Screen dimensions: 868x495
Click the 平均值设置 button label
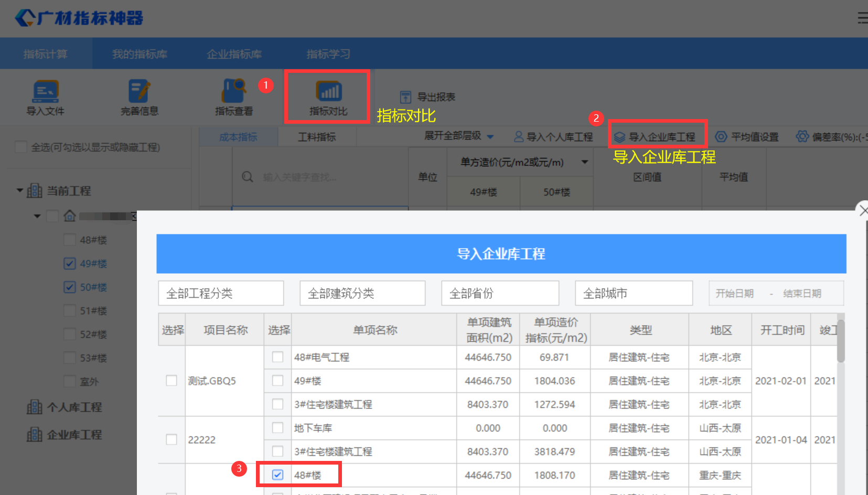click(x=755, y=137)
